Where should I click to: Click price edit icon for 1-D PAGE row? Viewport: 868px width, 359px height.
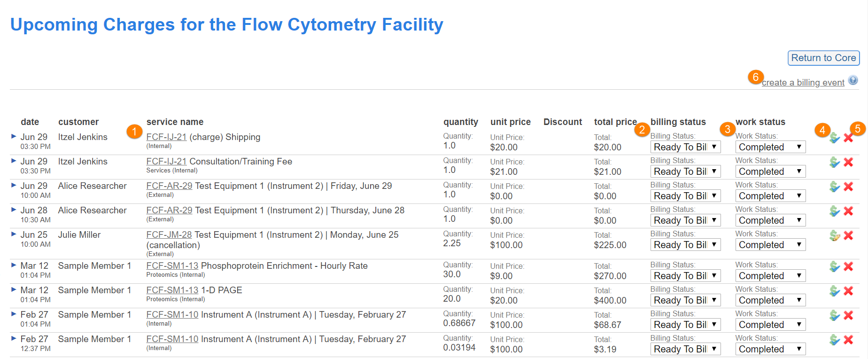(834, 291)
